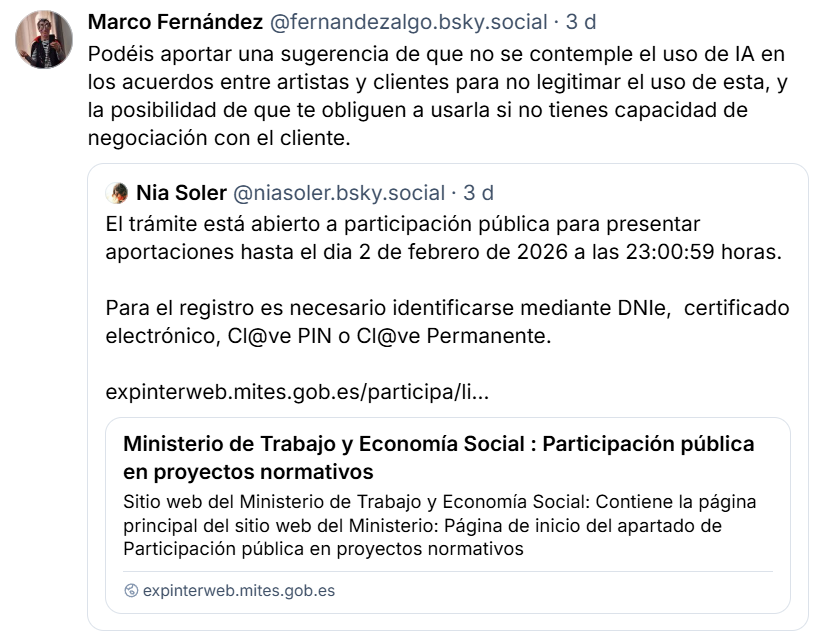The width and height of the screenshot is (826, 640).
Task: Click Nia Soler's small avatar icon
Action: (x=117, y=193)
